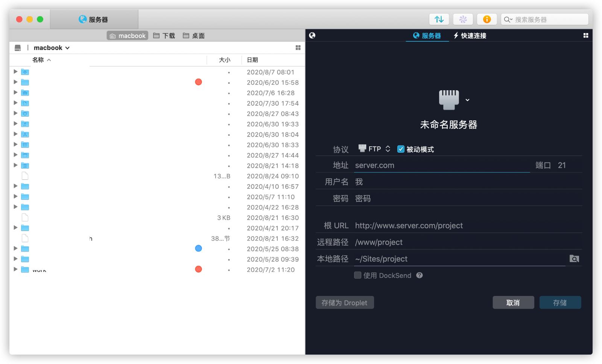Select the file icon dated 2020/8/21 16:30
Screen dimensions: 602x364
25,218
